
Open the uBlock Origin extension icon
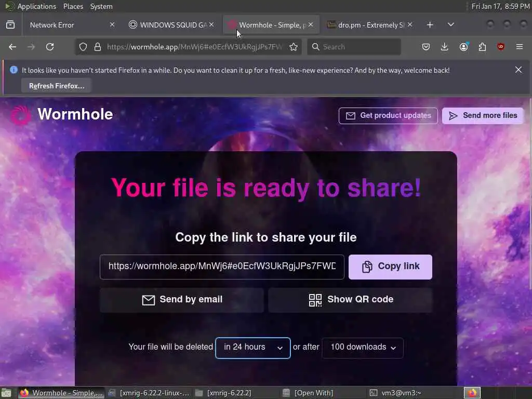(501, 47)
